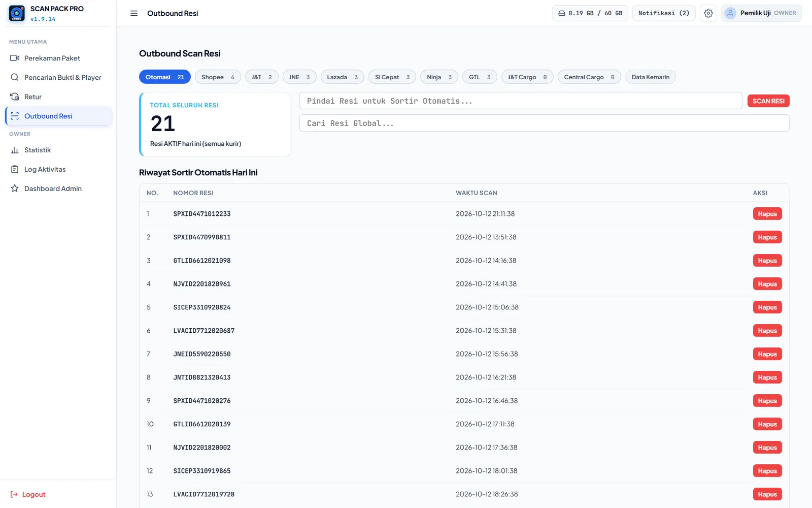Switch to the J&T courier tab
This screenshot has height=508, width=812.
coord(262,77)
